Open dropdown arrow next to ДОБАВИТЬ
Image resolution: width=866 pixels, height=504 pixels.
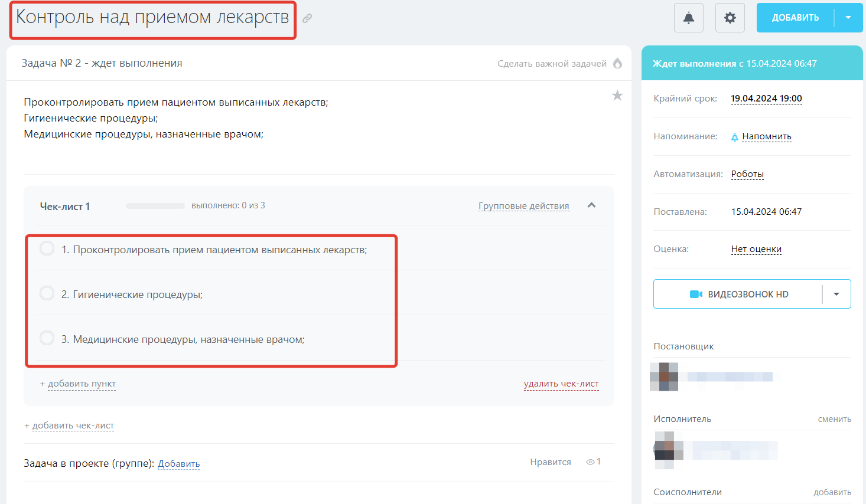click(x=848, y=18)
